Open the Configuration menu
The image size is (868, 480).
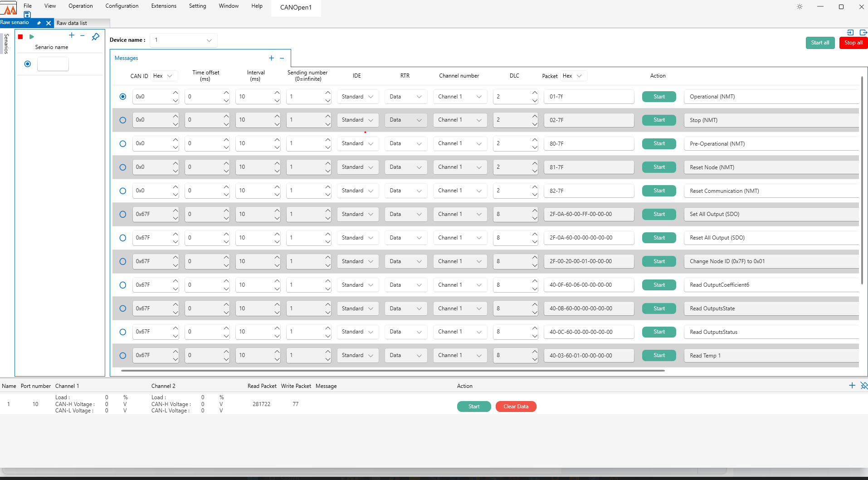point(122,6)
